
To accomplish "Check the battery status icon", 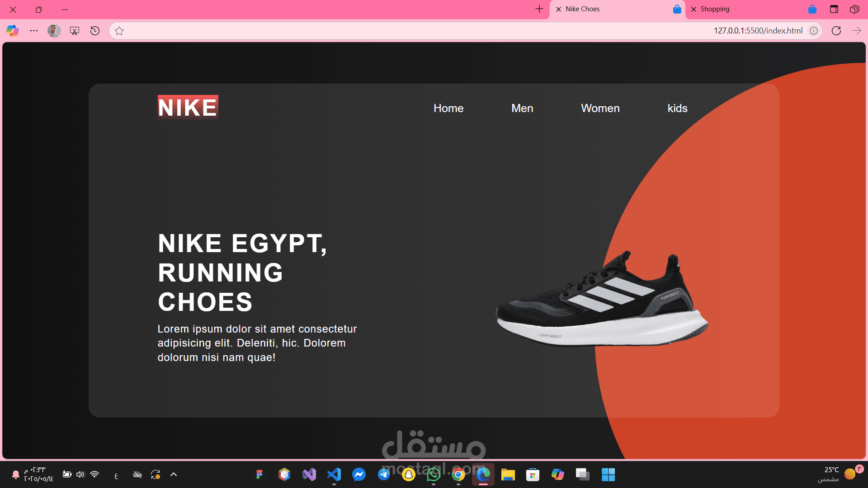I will [x=67, y=474].
